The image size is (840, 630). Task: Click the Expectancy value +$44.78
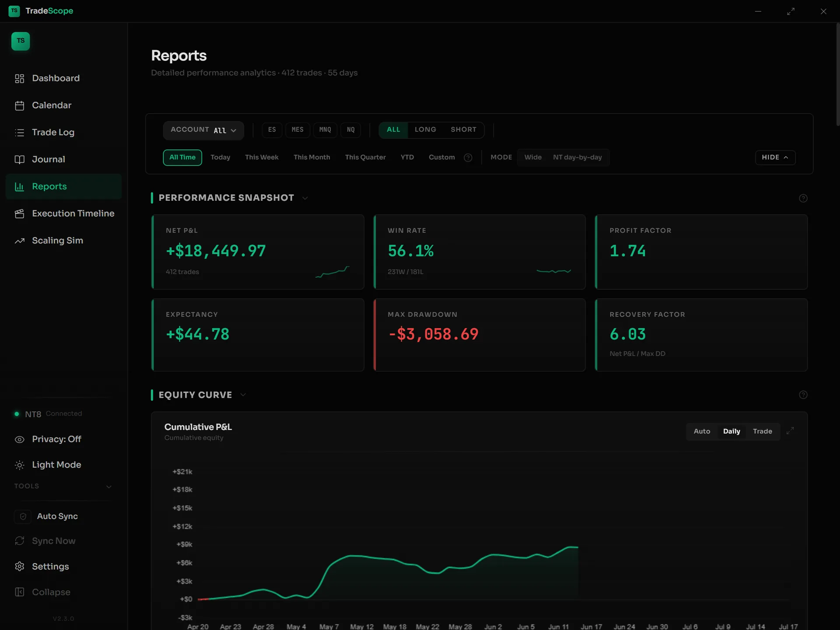tap(198, 335)
